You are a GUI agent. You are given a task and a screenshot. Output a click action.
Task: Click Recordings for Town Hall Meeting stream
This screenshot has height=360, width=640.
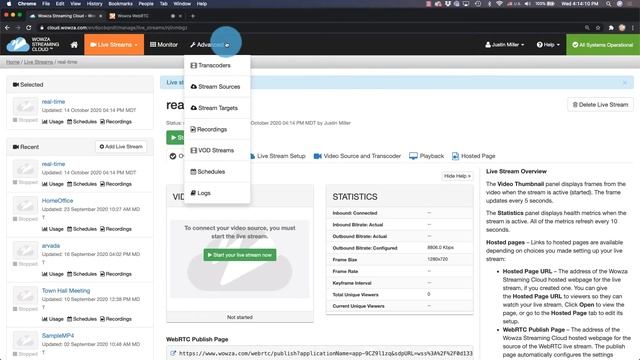point(116,319)
